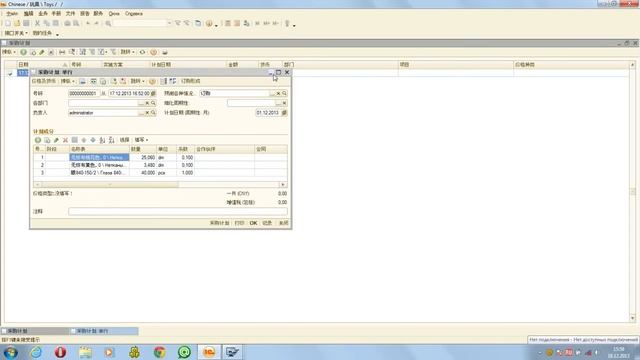Click the comment input field at dialog bottom
Image resolution: width=640 pixels, height=360 pixels.
click(x=178, y=211)
